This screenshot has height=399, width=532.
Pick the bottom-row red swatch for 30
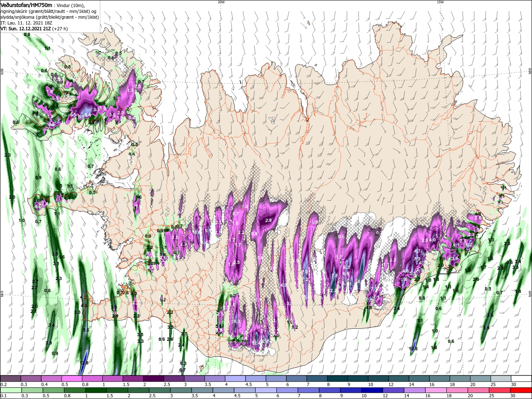(x=521, y=390)
